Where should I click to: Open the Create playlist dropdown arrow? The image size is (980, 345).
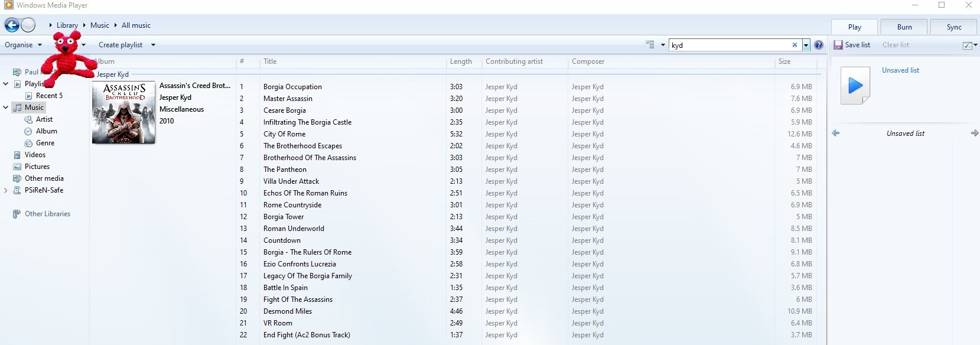point(153,45)
